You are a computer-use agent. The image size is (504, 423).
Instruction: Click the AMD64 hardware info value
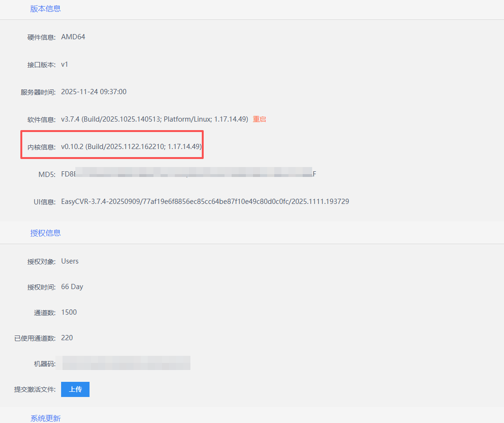pyautogui.click(x=73, y=37)
